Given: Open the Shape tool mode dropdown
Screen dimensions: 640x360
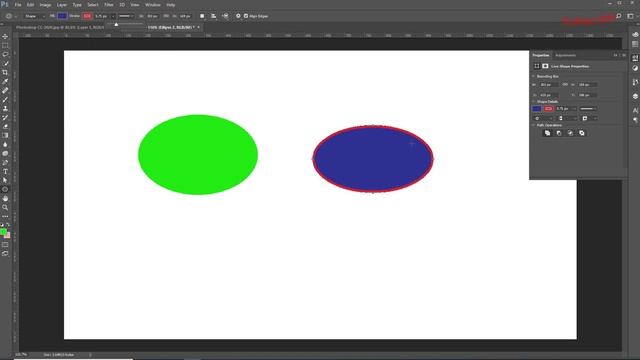Looking at the screenshot, I should [34, 16].
